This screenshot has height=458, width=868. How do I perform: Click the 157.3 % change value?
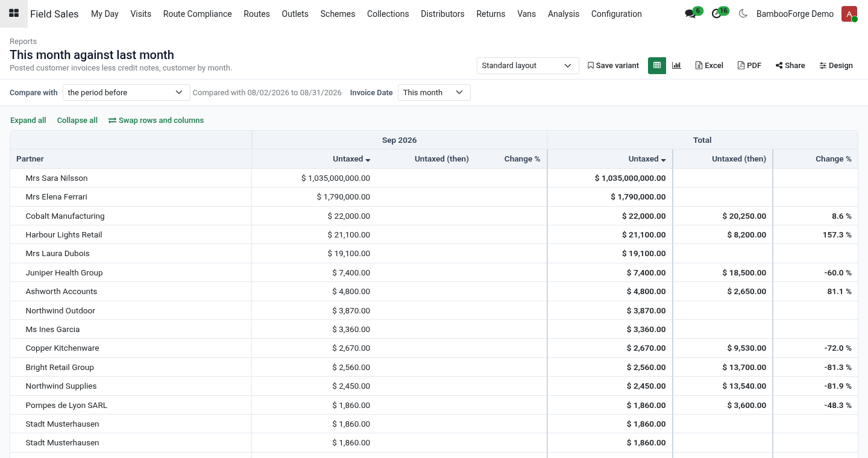coord(837,235)
